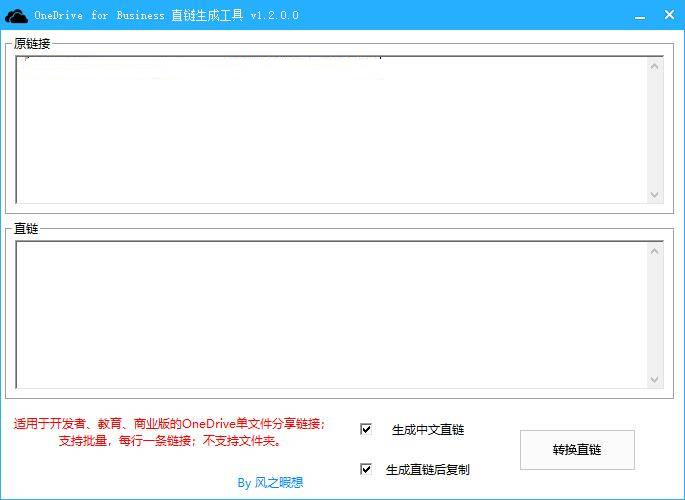
Task: Click the up arrow of 直链 scrollbar
Action: tap(654, 251)
